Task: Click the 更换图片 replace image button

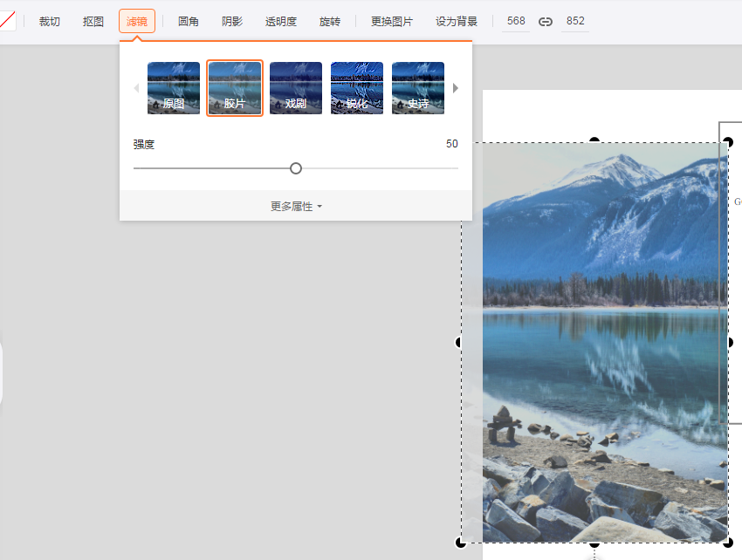Action: coord(392,21)
